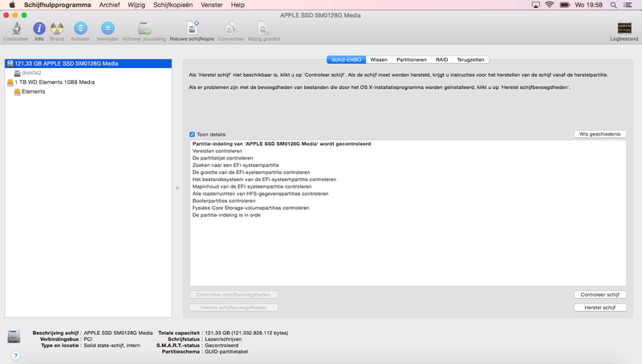Viewport: 642px width, 364px height.
Task: Click the Activeer mount toolbar icon
Action: pyautogui.click(x=80, y=28)
